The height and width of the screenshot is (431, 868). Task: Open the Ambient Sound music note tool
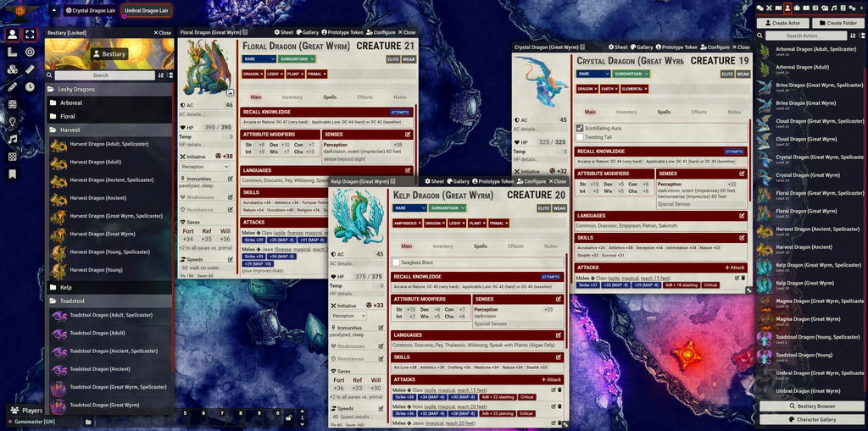coord(13,139)
